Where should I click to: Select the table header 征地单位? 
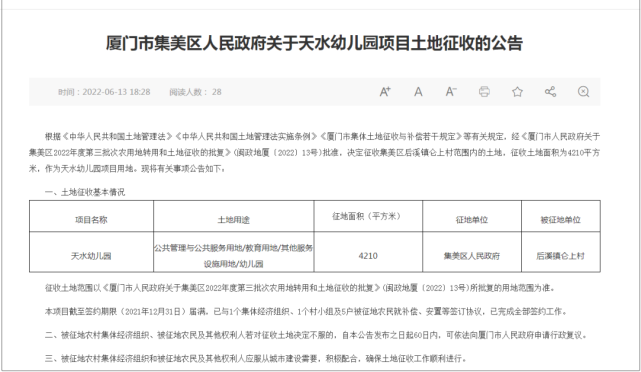coord(472,220)
